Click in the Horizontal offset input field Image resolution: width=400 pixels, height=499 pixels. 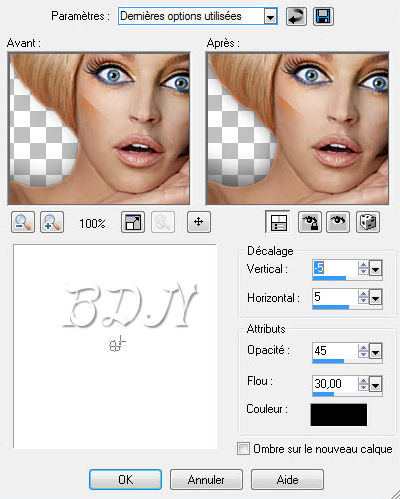pos(334,297)
